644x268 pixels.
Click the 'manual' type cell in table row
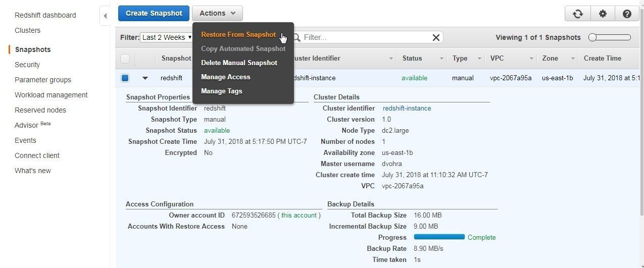click(x=463, y=78)
